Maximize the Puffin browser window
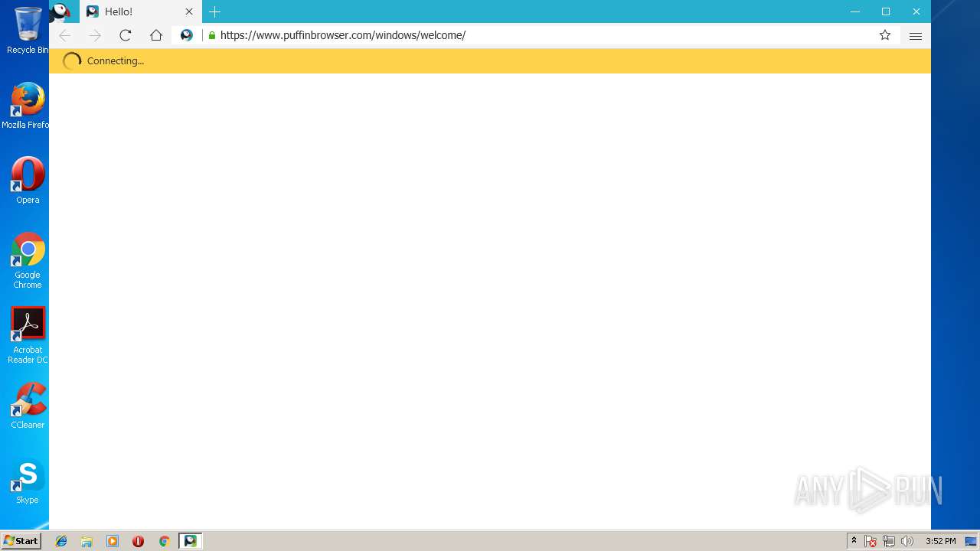Screen dimensions: 980x551 click(x=886, y=11)
